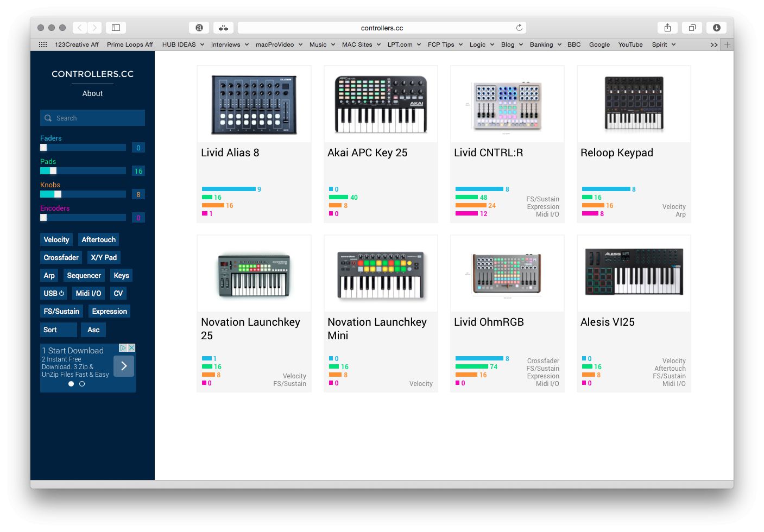764x532 pixels.
Task: Go forward with Safari's forward arrow
Action: click(x=94, y=28)
